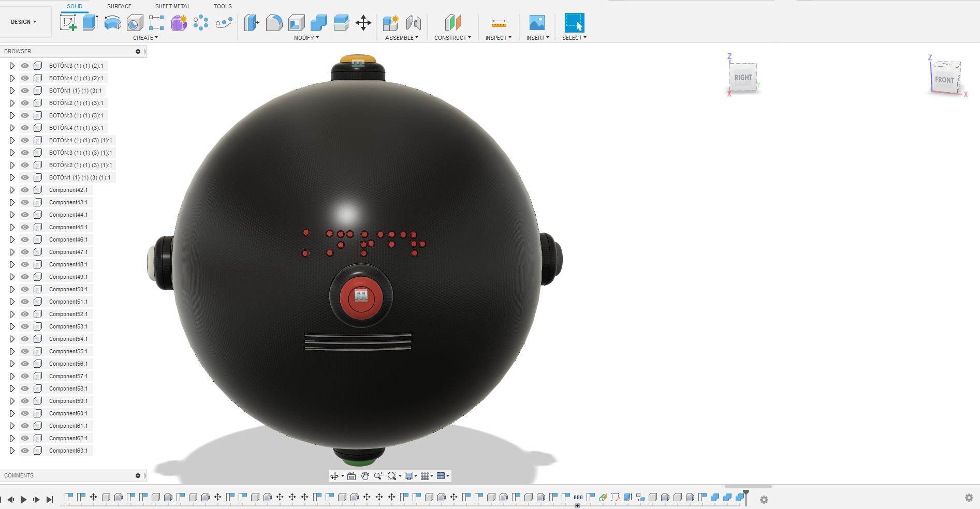980x509 pixels.
Task: Click the Insert image icon
Action: tap(537, 23)
